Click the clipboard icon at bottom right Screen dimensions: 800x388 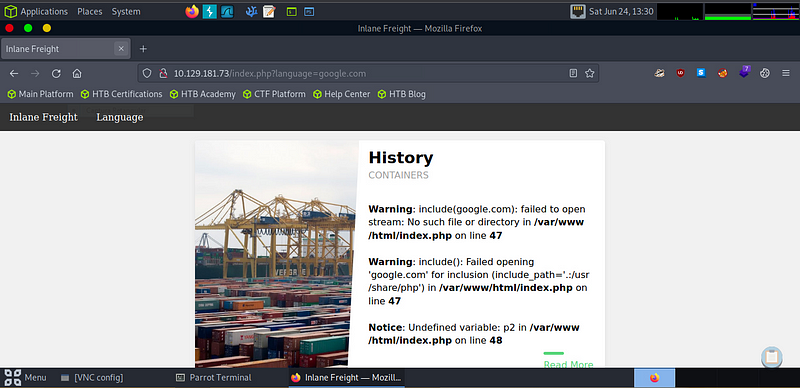tap(772, 357)
